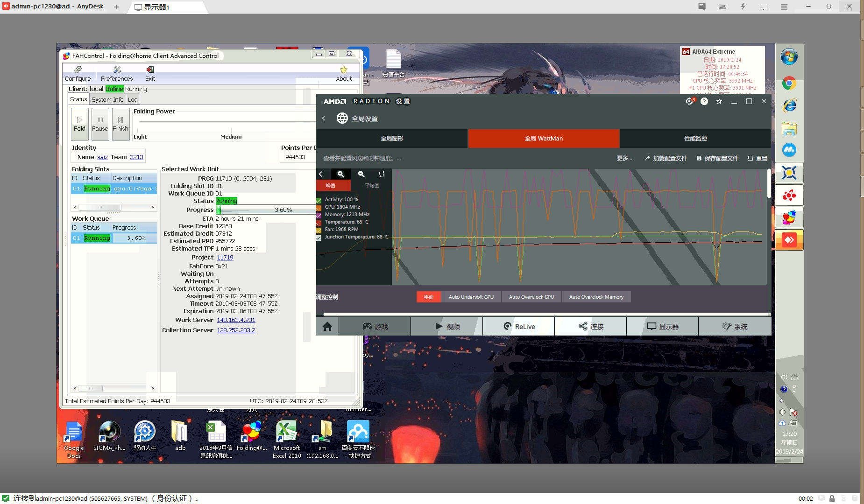Open project 11719 link
This screenshot has width=864, height=504.
click(x=225, y=257)
